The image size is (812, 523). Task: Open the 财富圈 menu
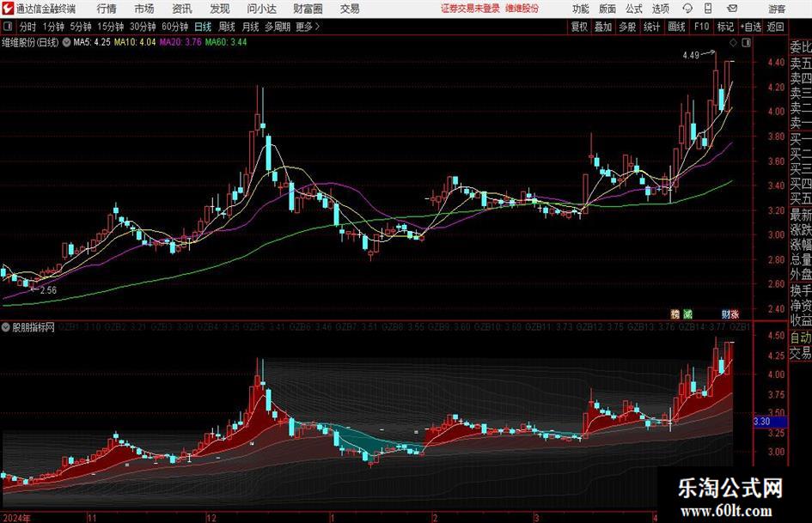click(x=308, y=9)
